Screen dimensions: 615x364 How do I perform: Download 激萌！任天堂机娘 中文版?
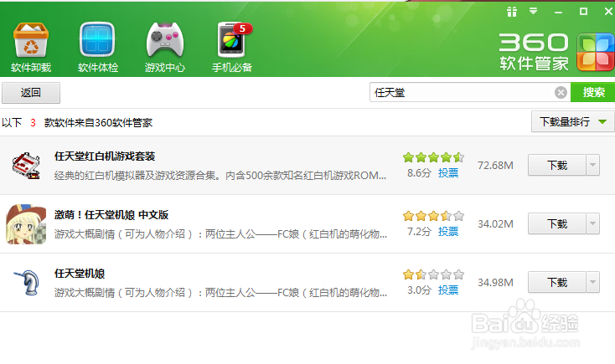557,223
